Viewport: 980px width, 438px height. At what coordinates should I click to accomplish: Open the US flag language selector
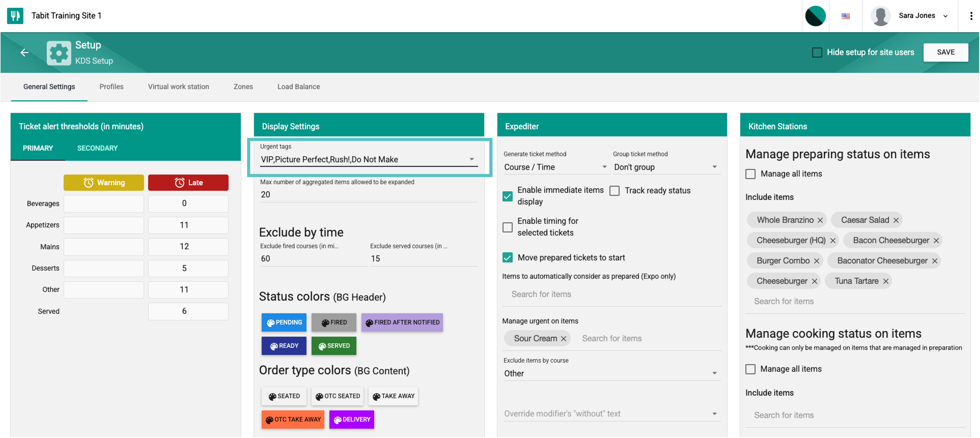pyautogui.click(x=845, y=16)
